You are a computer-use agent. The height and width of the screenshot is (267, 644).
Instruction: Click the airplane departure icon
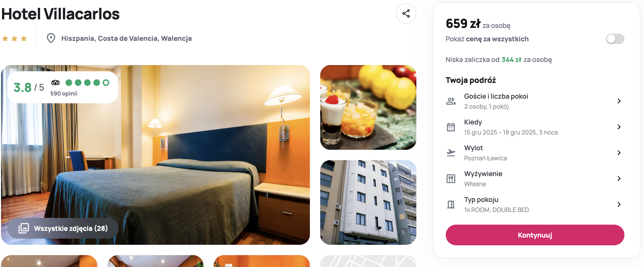click(451, 153)
